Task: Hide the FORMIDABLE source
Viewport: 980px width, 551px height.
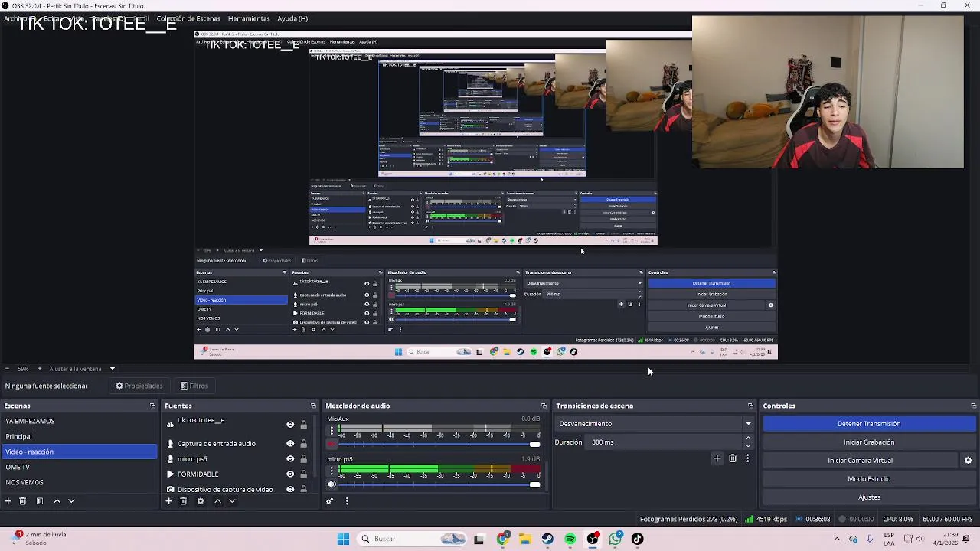Action: [290, 474]
